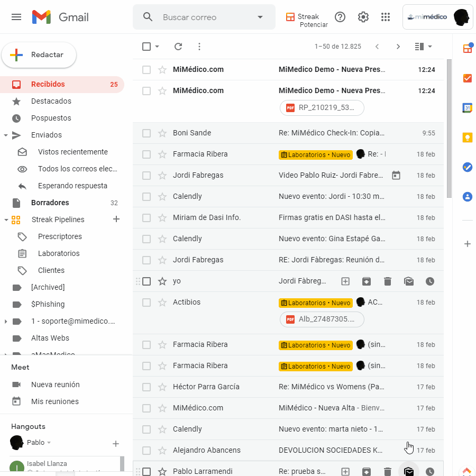Collapse the Streak Pipelines tree

[x=5, y=219]
